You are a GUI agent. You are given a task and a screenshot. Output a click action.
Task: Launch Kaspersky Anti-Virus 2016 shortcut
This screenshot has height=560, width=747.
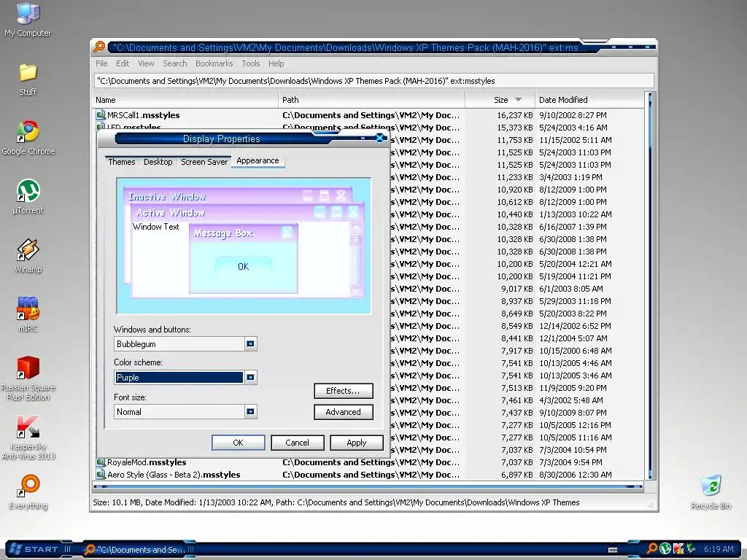(x=28, y=437)
